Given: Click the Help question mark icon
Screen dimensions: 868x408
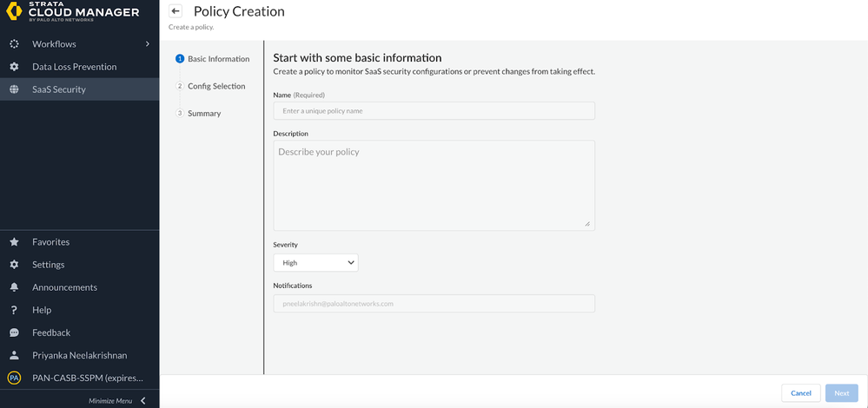Looking at the screenshot, I should pos(14,310).
